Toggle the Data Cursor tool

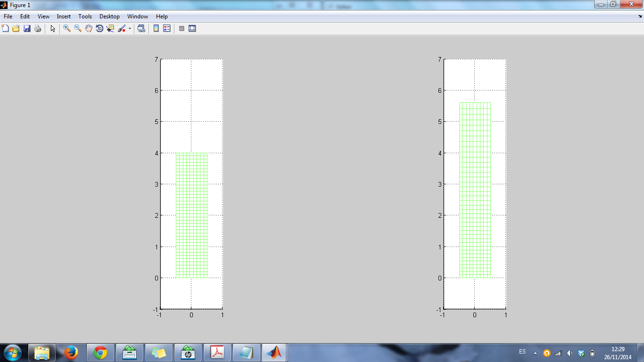110,29
